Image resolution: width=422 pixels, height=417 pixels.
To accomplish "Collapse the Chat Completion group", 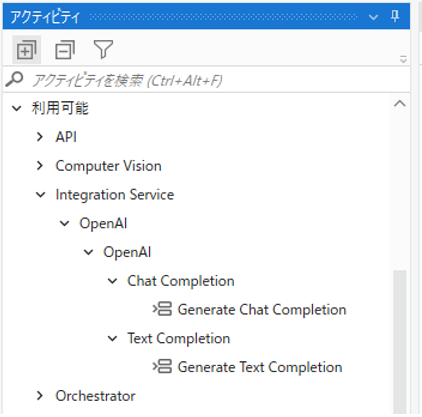I will [x=112, y=281].
